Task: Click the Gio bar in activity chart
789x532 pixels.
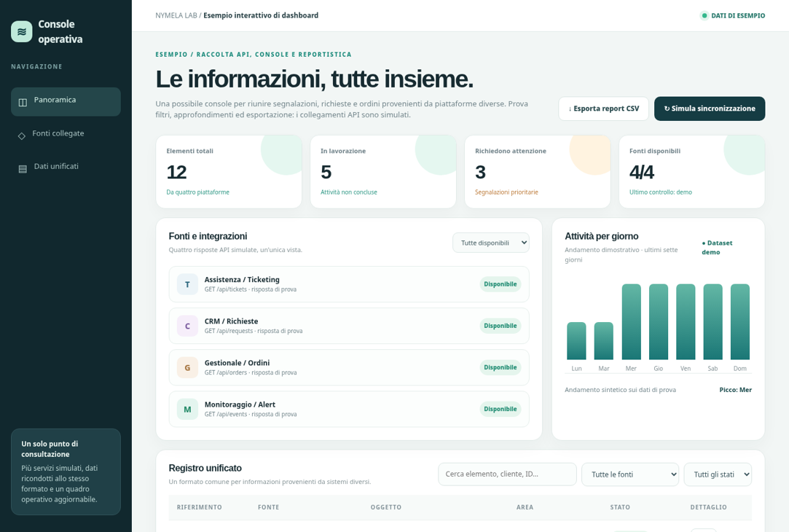Action: (659, 321)
